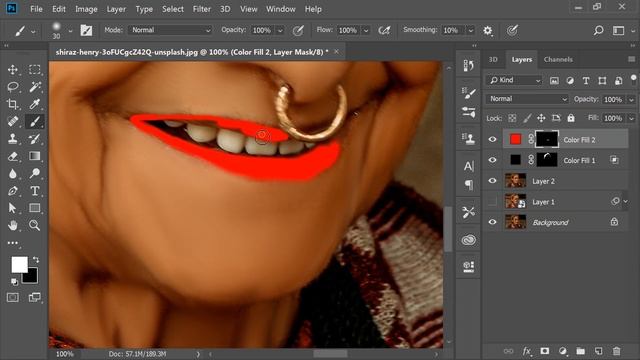Click the add layer mask icon
The width and height of the screenshot is (640, 360).
tap(544, 351)
